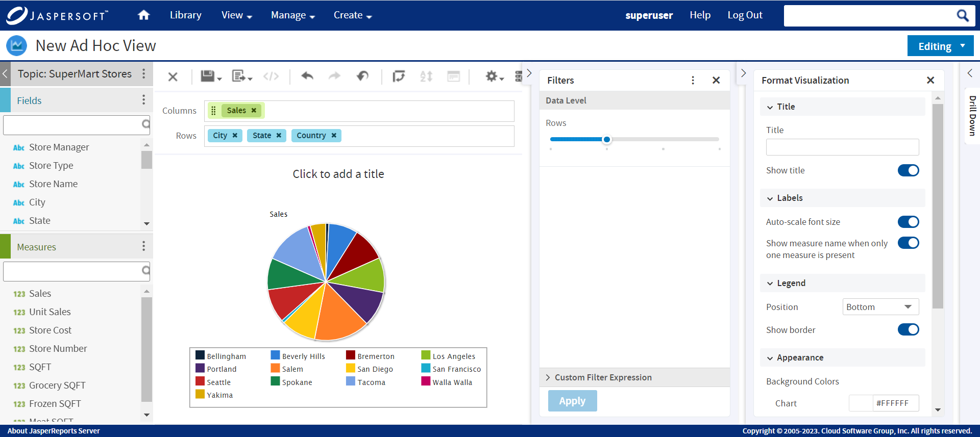
Task: Click the sort A-Z toolbar icon
Action: click(x=426, y=76)
